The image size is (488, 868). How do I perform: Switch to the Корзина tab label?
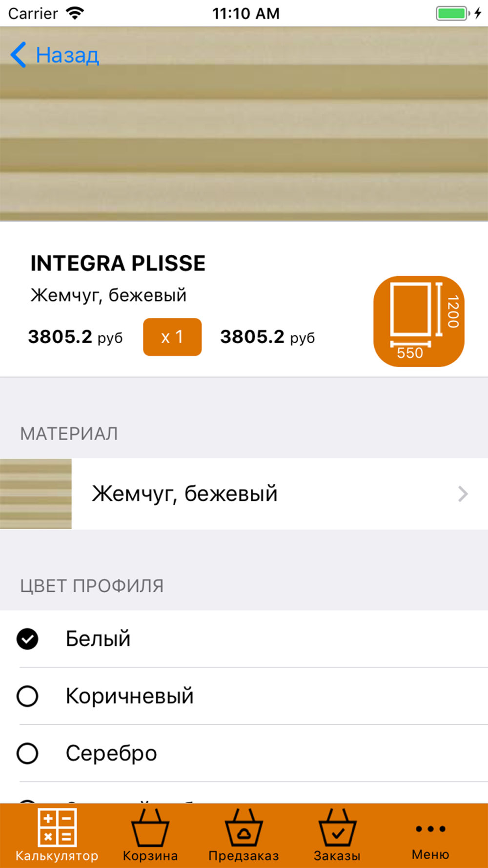tap(150, 856)
